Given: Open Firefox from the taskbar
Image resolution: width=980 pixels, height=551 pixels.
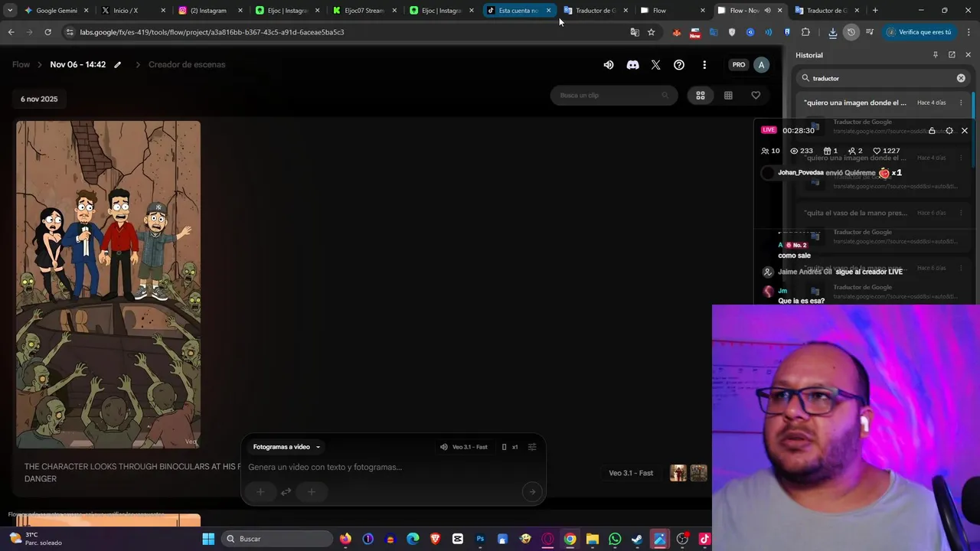Looking at the screenshot, I should [x=345, y=539].
